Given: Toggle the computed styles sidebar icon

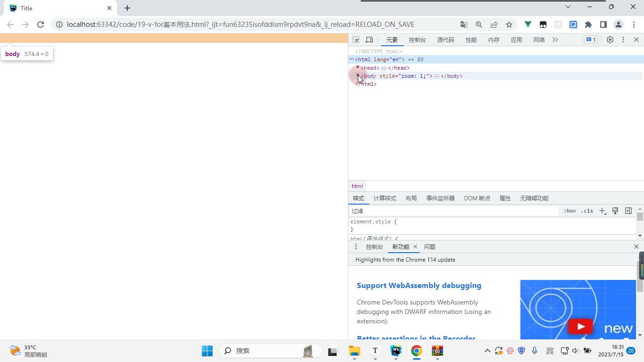Looking at the screenshot, I should click(628, 211).
